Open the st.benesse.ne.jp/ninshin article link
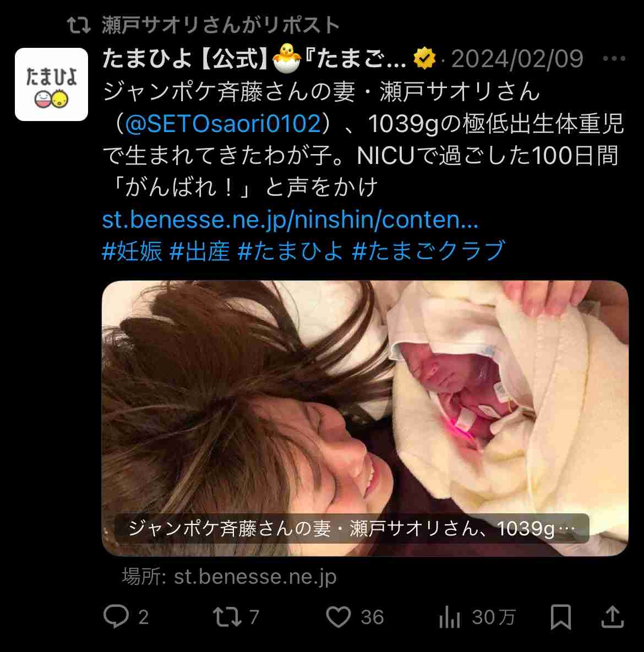 point(291,220)
